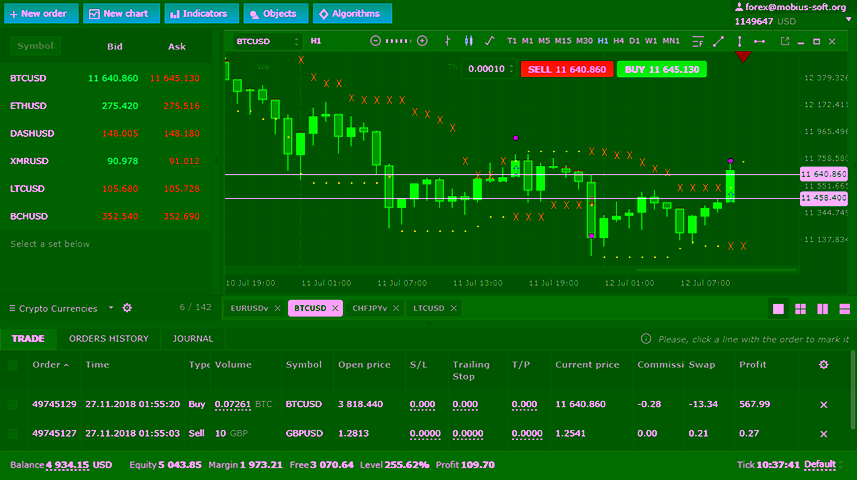857x480 pixels.
Task: Select the four-chart grid layout icon
Action: [x=799, y=309]
